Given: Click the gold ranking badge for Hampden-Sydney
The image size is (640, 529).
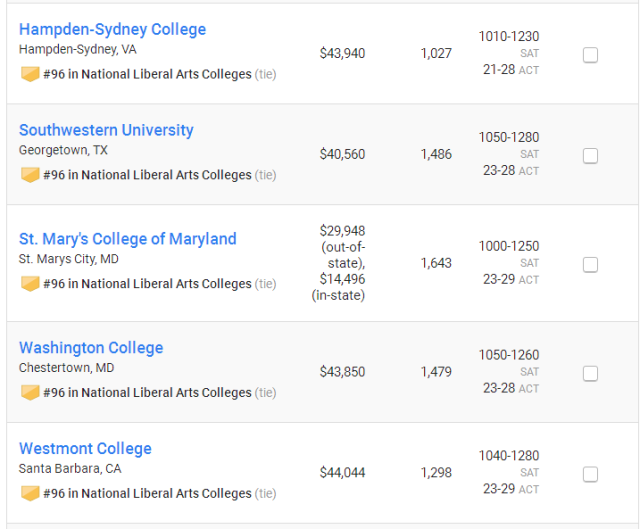Looking at the screenshot, I should coord(30,74).
